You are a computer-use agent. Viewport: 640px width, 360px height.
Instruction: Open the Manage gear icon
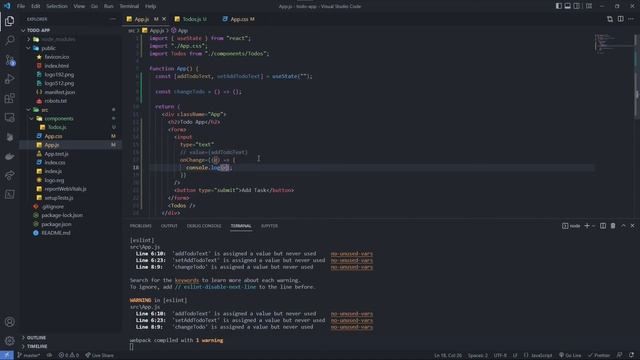(9, 340)
